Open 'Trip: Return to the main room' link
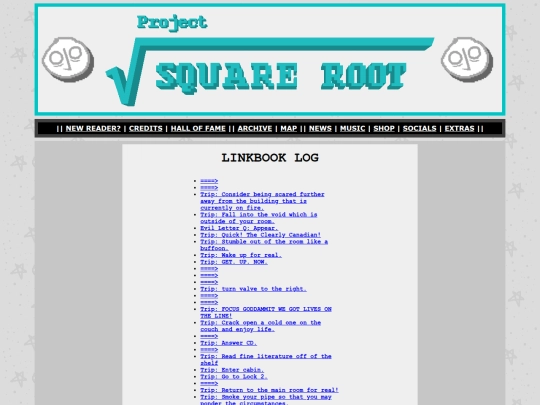The height and width of the screenshot is (405, 540). pos(269,390)
